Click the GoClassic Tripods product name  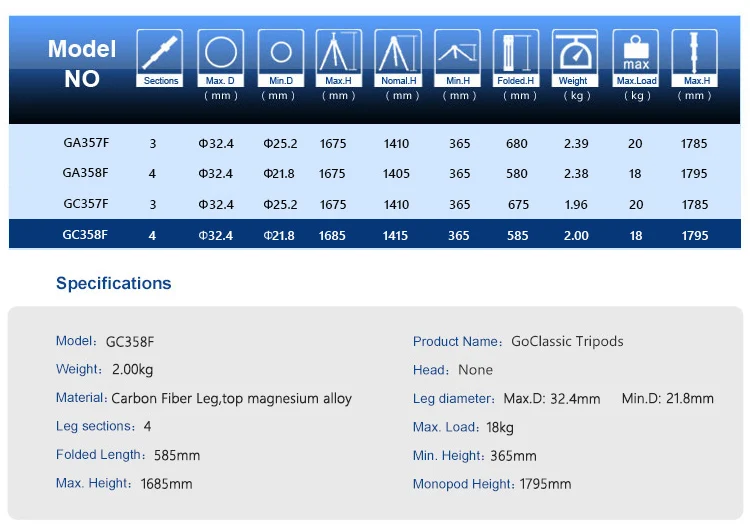[567, 342]
